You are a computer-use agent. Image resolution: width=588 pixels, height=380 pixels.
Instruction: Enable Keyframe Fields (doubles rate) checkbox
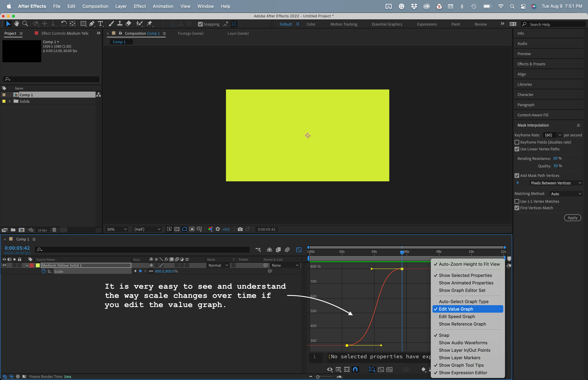517,142
